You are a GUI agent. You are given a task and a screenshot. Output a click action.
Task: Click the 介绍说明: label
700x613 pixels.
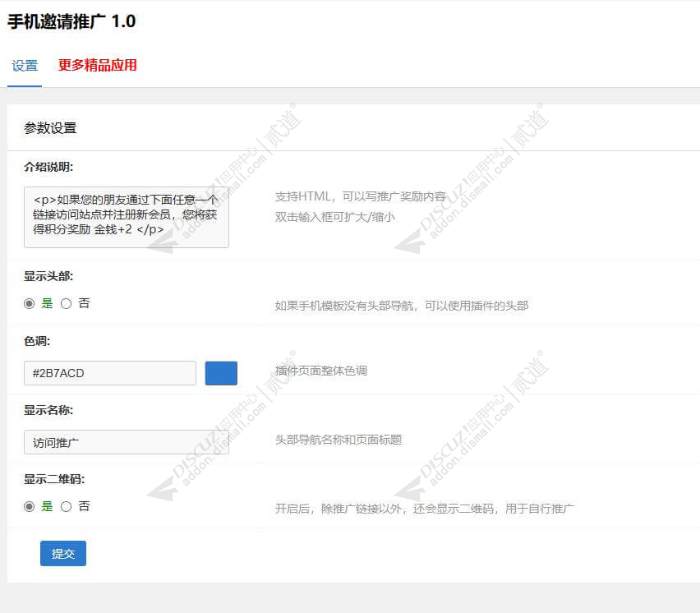(x=48, y=167)
